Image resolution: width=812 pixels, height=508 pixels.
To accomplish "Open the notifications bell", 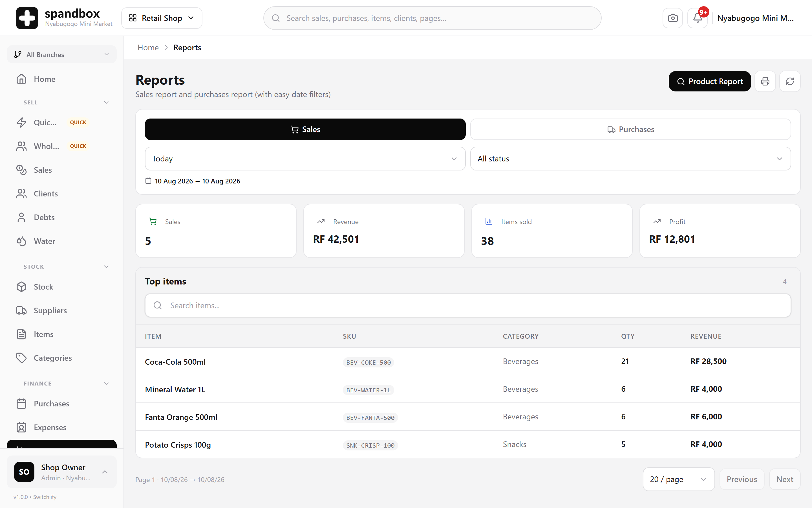I will point(698,18).
